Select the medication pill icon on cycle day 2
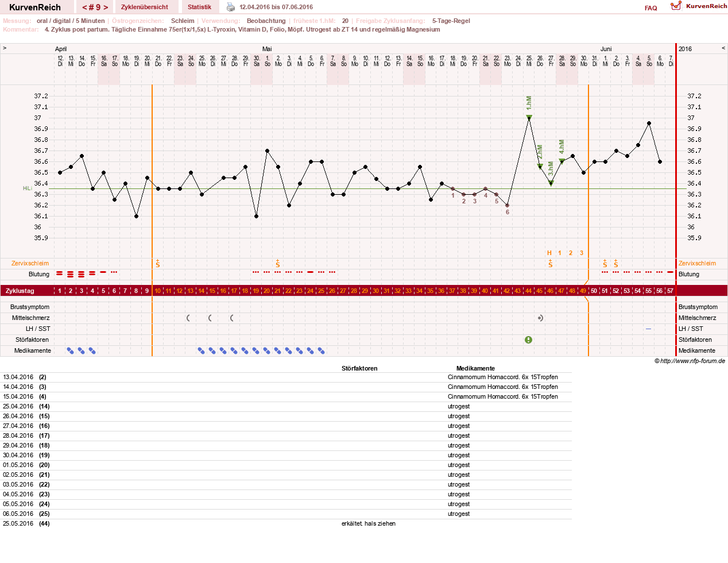Screen dimensions: 728x563 coord(71,350)
